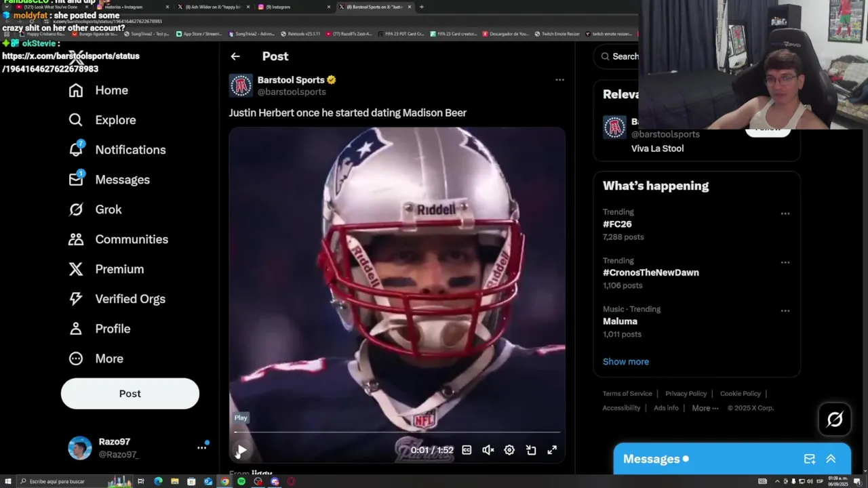The width and height of the screenshot is (868, 488).
Task: Open options for #CronosTheNewDawn trend
Action: (x=785, y=262)
